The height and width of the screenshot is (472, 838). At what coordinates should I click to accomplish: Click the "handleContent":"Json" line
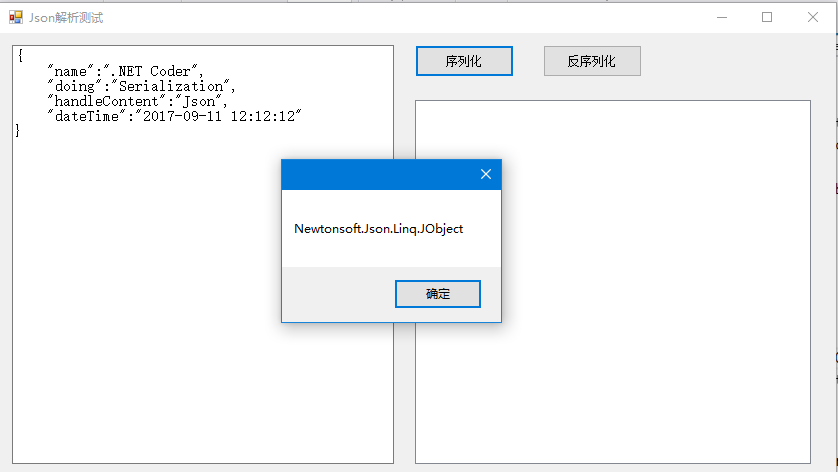point(138,101)
